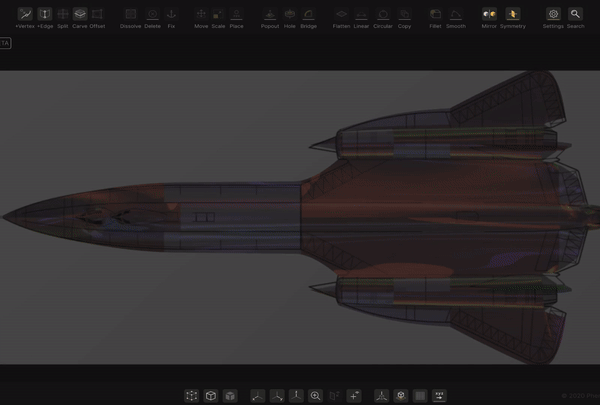This screenshot has width=600, height=405.
Task: Toggle the Symmetry option
Action: click(x=513, y=18)
